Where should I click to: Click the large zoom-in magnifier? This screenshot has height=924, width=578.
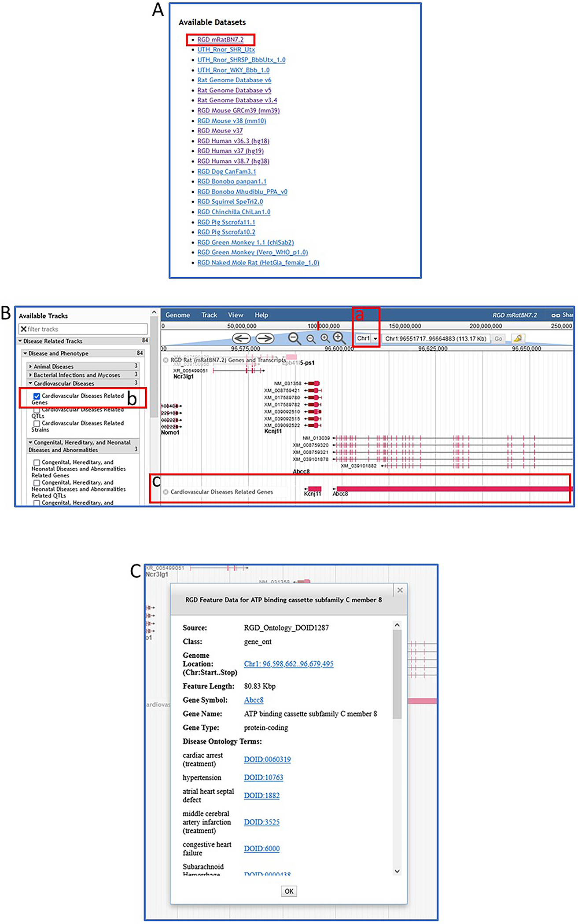(x=339, y=338)
